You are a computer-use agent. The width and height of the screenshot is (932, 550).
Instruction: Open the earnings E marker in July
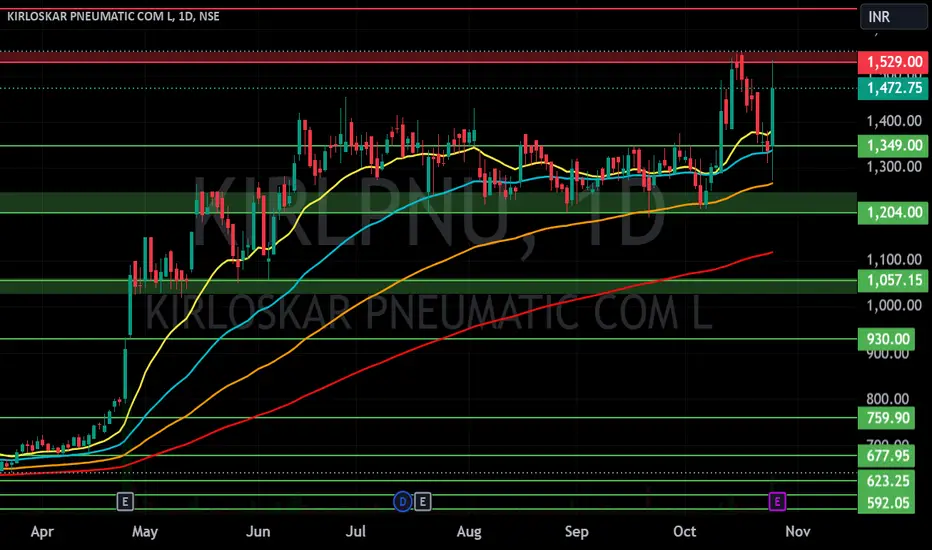click(423, 502)
